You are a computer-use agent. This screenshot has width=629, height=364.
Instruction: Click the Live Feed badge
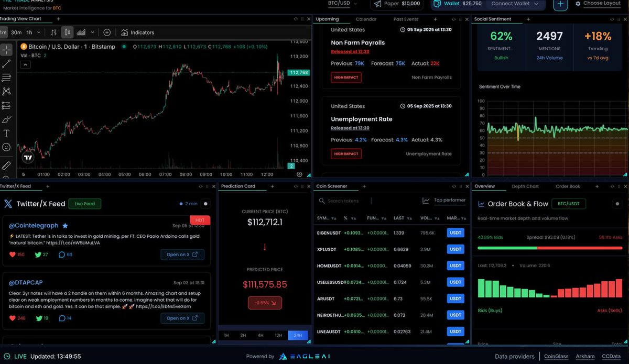84,204
